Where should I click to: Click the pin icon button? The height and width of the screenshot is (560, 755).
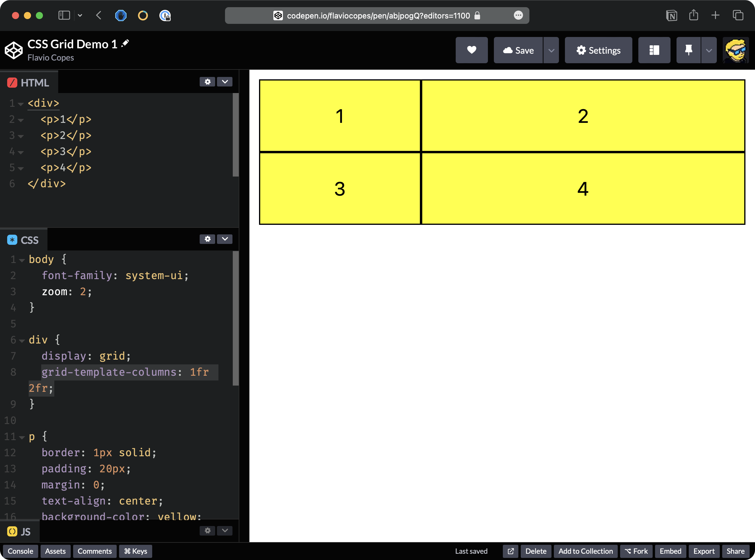coord(688,50)
